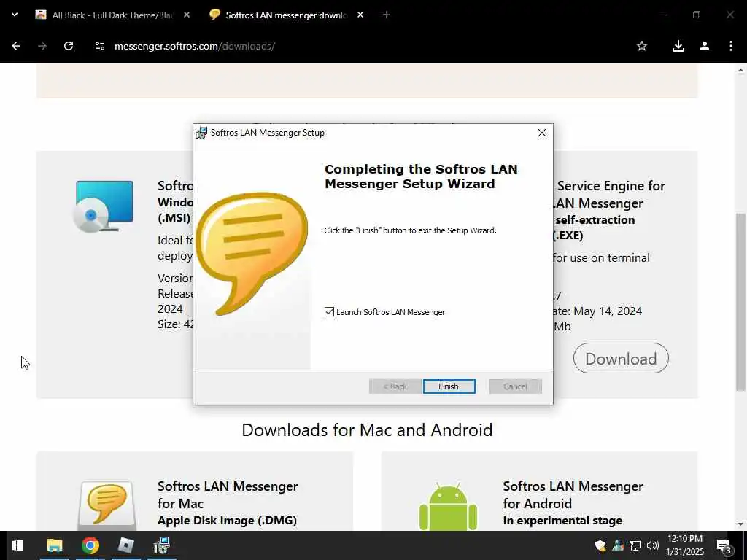Click the Chrome taskbar icon
This screenshot has height=560, width=747.
[90, 545]
